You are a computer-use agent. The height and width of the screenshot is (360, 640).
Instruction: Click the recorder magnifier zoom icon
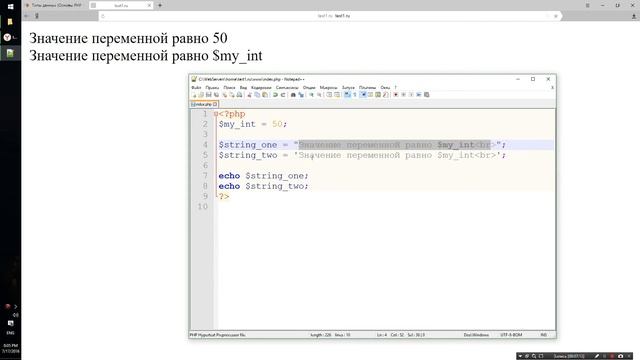click(534, 356)
